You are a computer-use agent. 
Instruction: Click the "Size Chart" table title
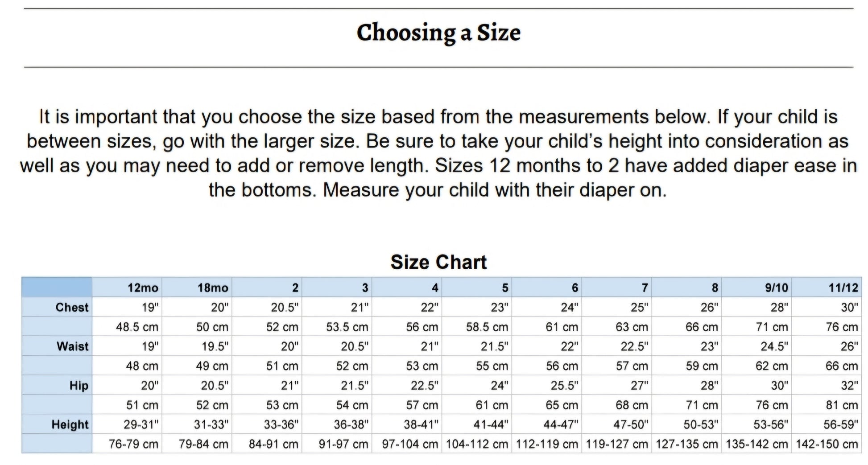(x=438, y=262)
